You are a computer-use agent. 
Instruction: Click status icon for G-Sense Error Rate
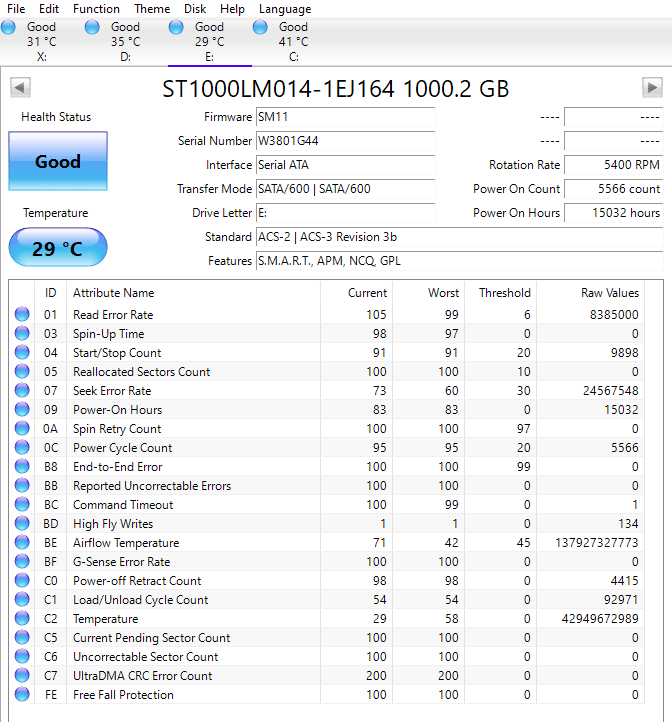(x=22, y=561)
